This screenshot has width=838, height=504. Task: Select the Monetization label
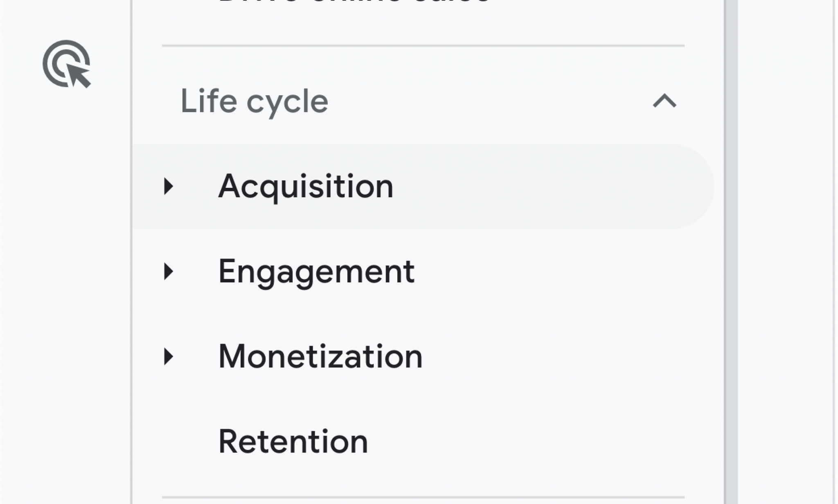[x=320, y=356]
